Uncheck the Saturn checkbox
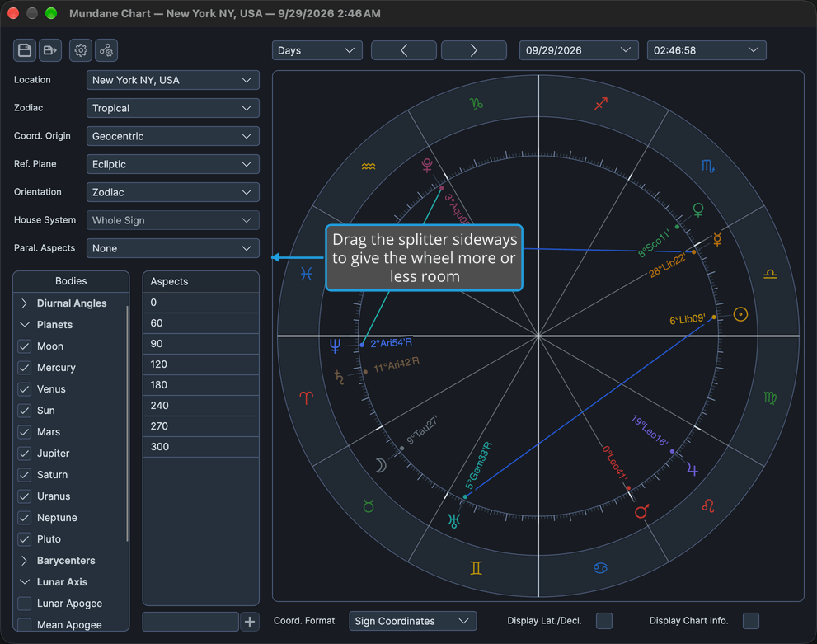The height and width of the screenshot is (644, 817). pos(25,475)
